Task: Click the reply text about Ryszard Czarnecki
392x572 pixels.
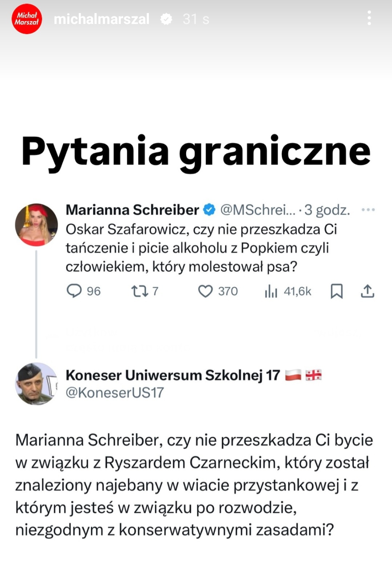Action: click(194, 485)
